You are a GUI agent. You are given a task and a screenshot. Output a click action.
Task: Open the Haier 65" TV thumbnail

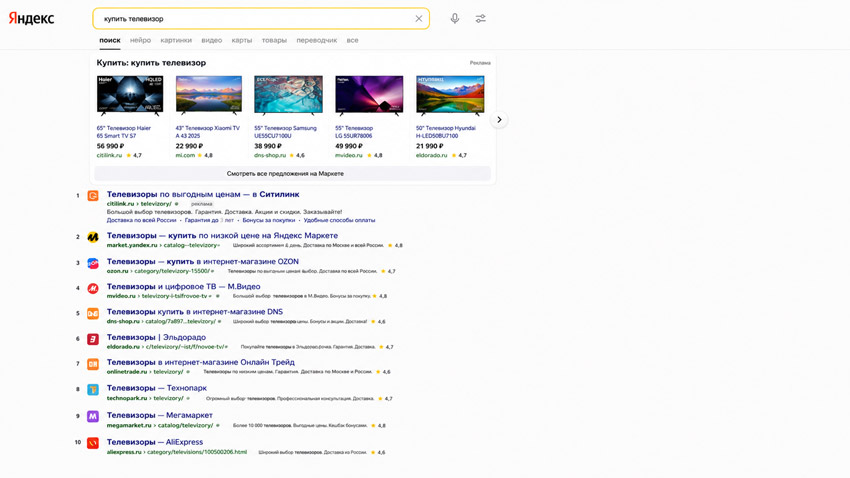pos(130,95)
